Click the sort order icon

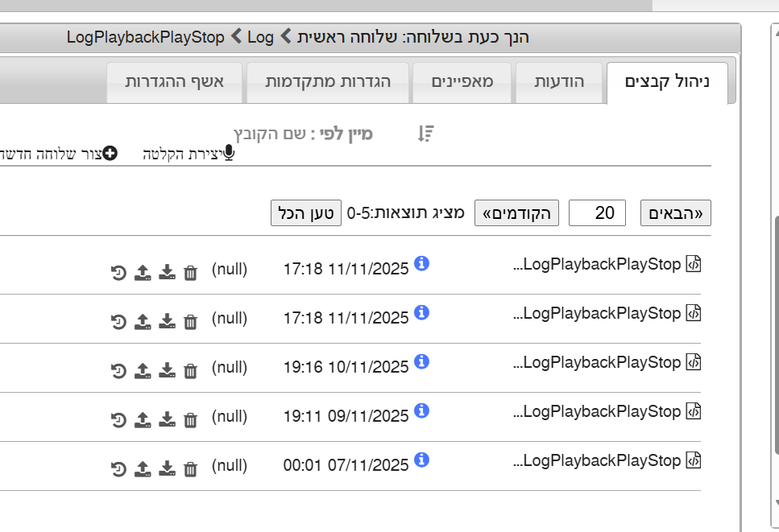425,134
